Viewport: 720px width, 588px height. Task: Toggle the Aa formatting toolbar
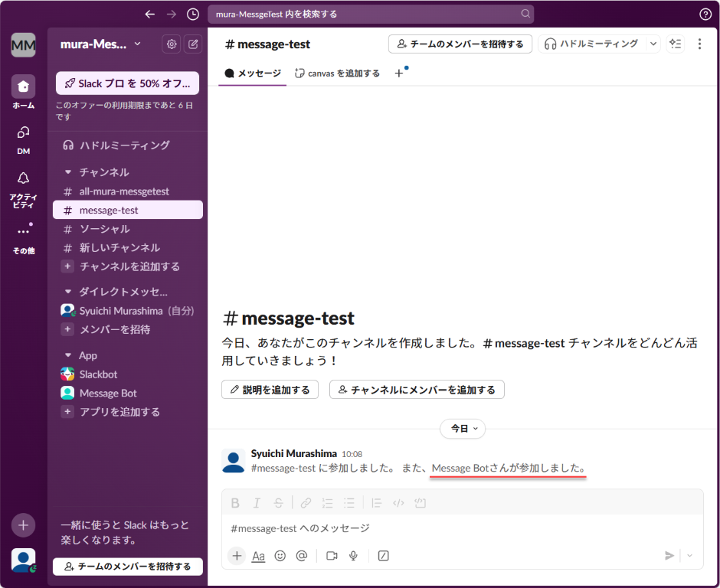pos(258,557)
